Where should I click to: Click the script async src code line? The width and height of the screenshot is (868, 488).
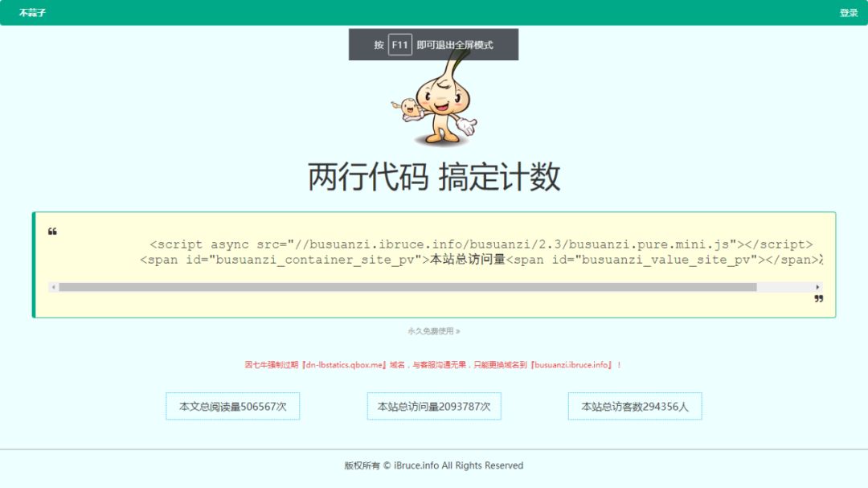[481, 244]
